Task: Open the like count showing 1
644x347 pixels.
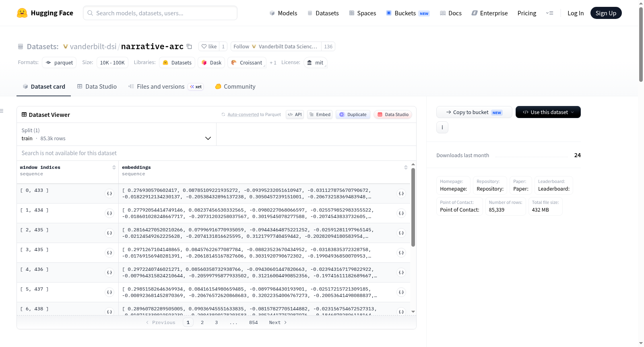Action: pos(223,46)
